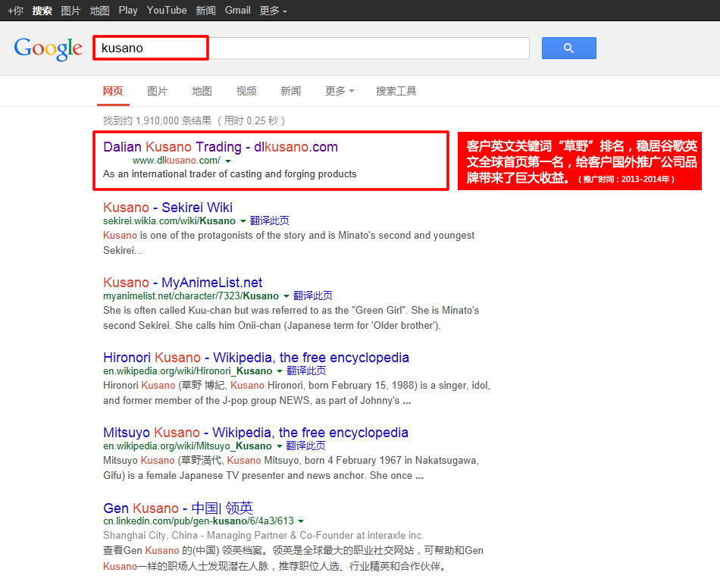Click the search box containing kusano
720x588 pixels.
click(x=311, y=48)
